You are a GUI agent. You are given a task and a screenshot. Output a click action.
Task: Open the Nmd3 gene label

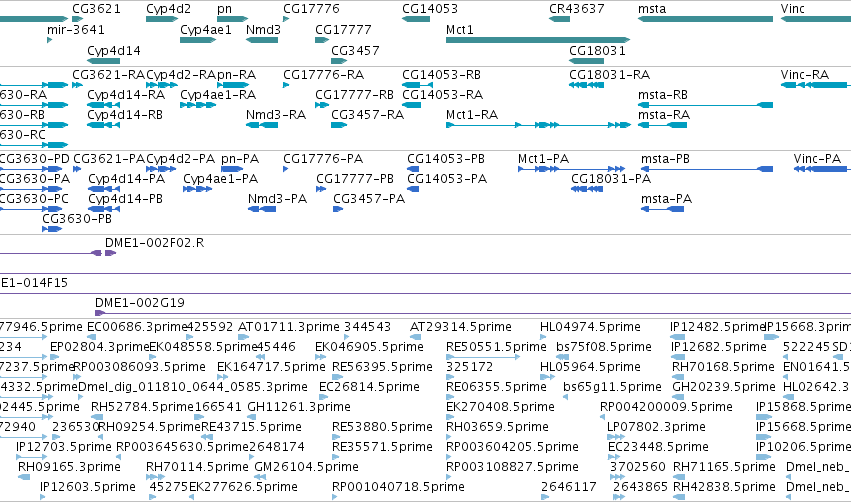tap(263, 29)
